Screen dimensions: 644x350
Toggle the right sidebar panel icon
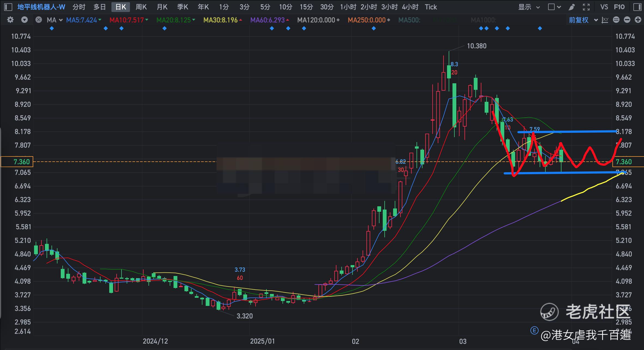[637, 7]
